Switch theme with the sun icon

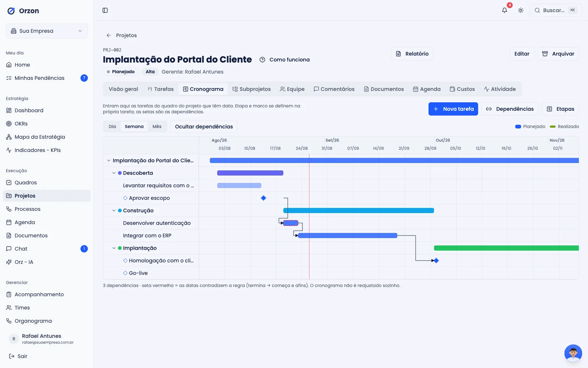point(521,10)
